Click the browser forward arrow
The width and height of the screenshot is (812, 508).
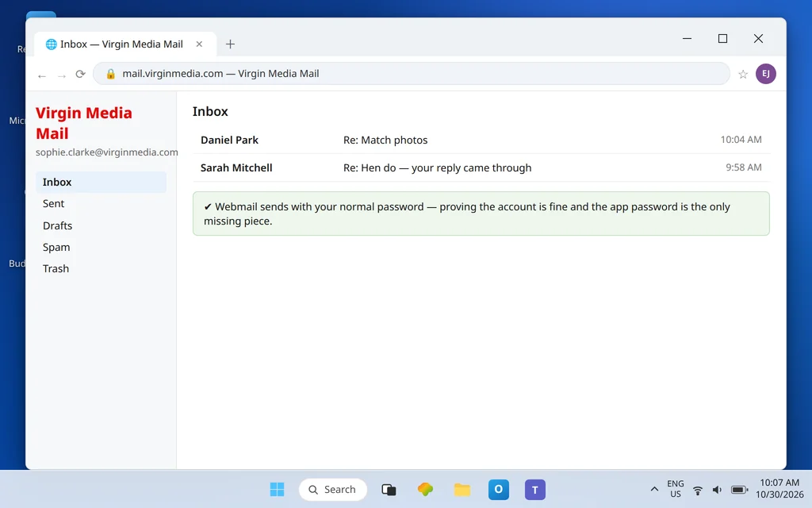(62, 75)
